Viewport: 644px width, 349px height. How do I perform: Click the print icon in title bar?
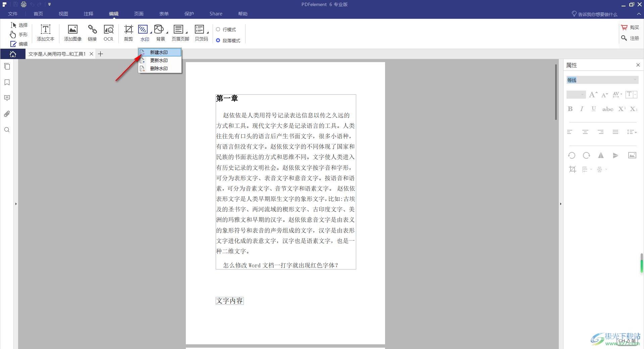pos(23,4)
